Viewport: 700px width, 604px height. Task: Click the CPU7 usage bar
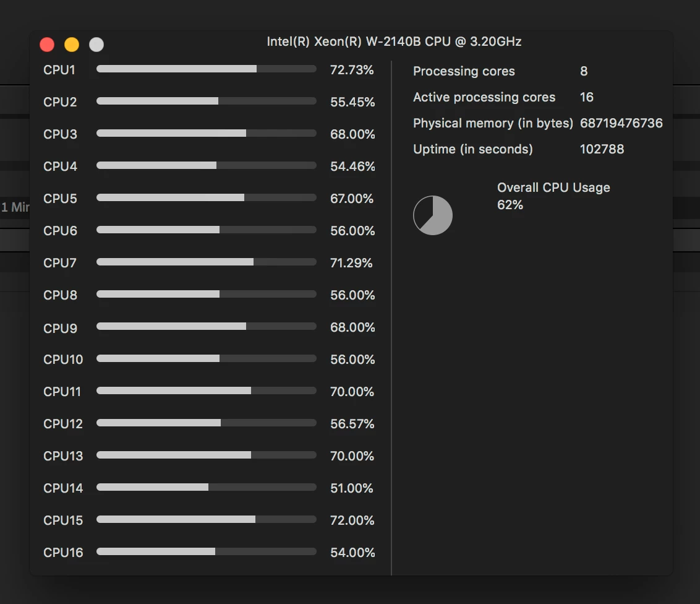click(x=207, y=262)
